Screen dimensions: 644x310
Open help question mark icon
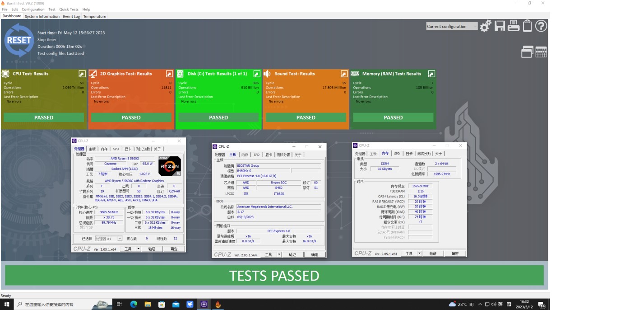pyautogui.click(x=541, y=26)
